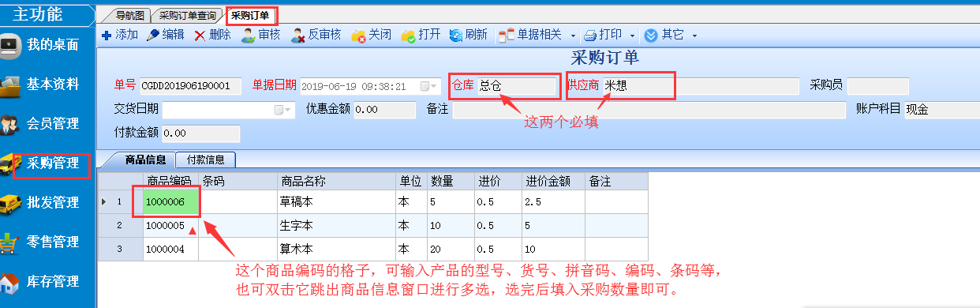The height and width of the screenshot is (308, 980).
Task: Click the 打印 printer icon
Action: tap(591, 35)
